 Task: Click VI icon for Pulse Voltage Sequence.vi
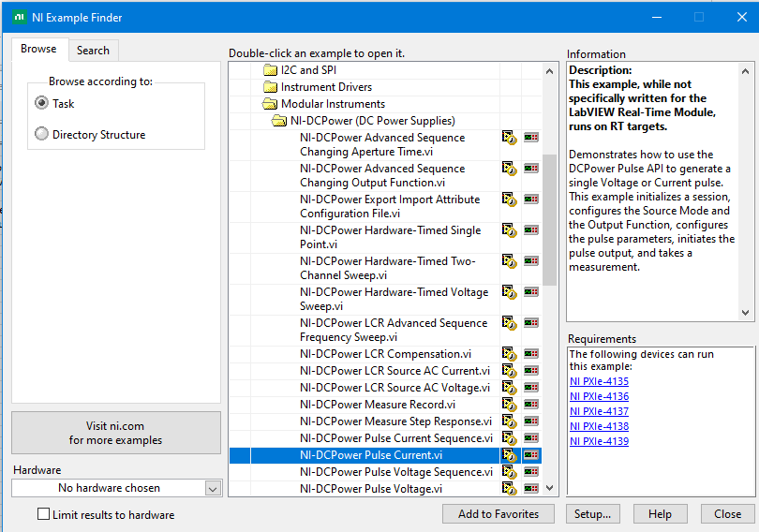click(x=509, y=472)
